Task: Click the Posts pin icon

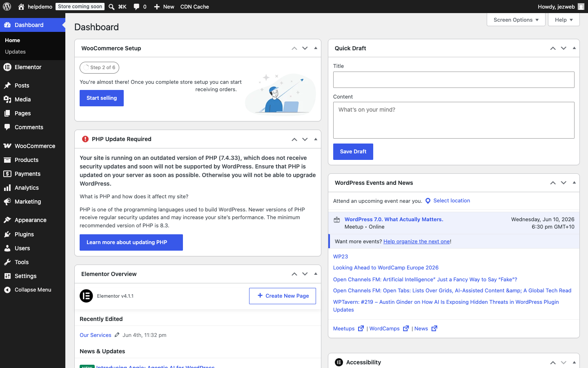Action: (x=7, y=85)
